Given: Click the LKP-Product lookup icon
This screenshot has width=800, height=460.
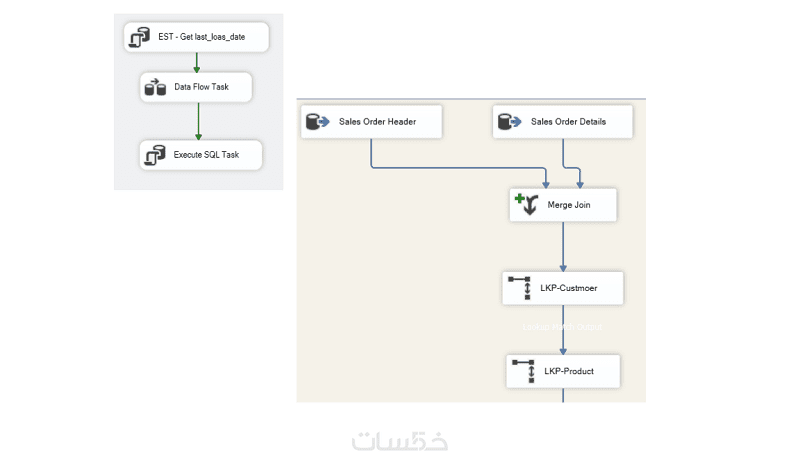Looking at the screenshot, I should [523, 371].
